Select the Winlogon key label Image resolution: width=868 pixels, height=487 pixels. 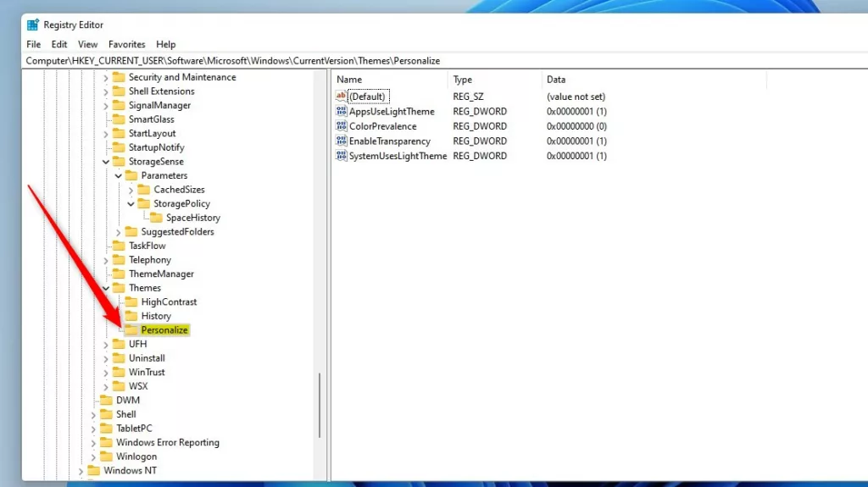click(136, 457)
